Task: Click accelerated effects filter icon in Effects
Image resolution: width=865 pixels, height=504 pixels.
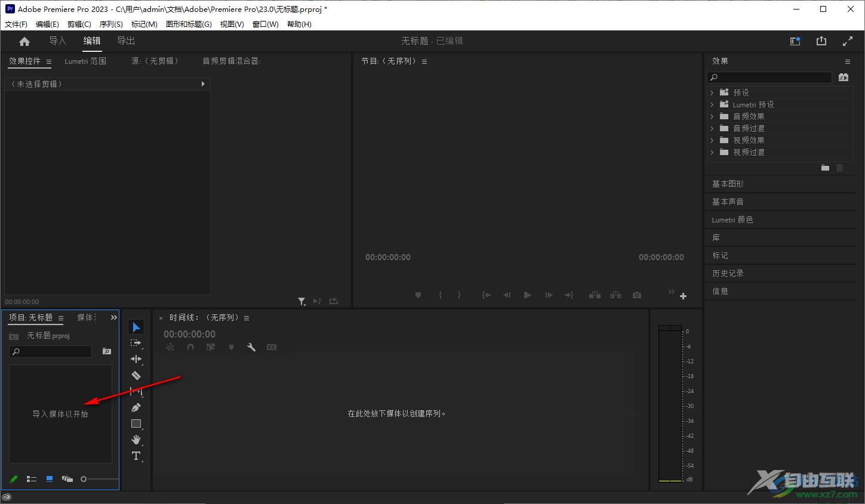Action: coord(843,78)
